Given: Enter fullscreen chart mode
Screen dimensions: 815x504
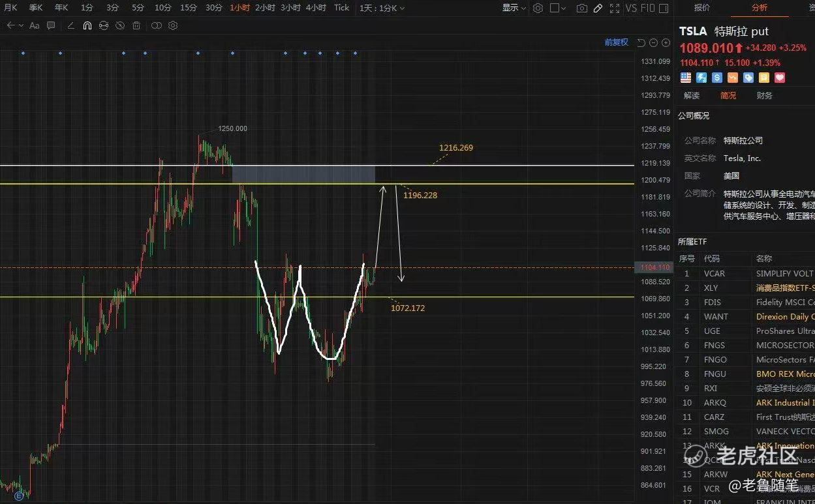Looking at the screenshot, I should 614,8.
